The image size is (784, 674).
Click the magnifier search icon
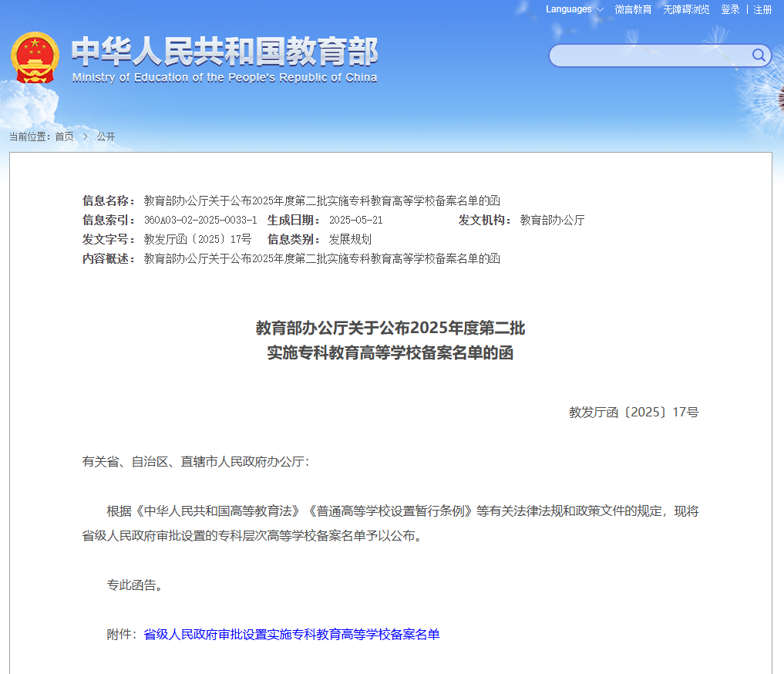(759, 55)
